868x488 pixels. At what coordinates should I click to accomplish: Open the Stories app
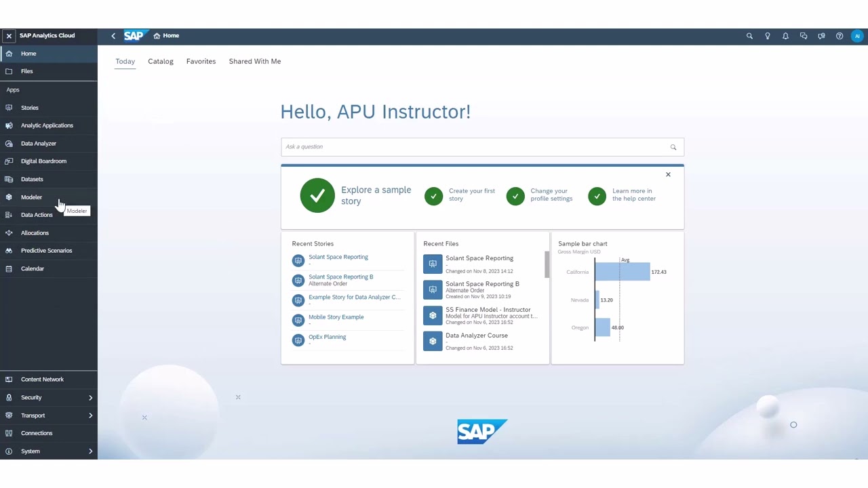(x=49, y=108)
